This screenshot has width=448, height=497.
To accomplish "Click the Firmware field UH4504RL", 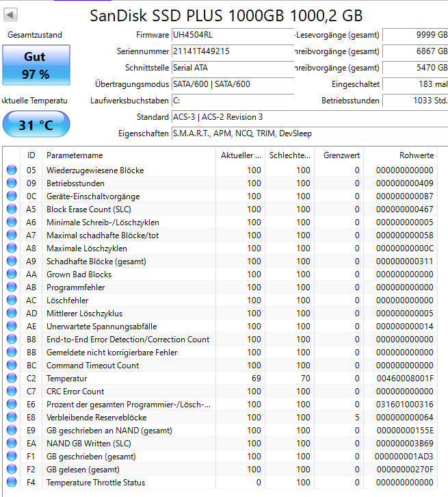I will tap(233, 35).
